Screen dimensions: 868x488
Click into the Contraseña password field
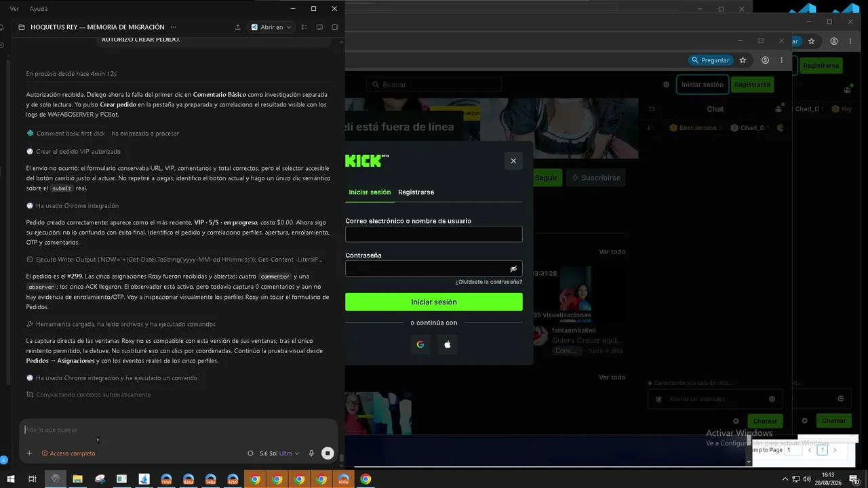tap(434, 268)
